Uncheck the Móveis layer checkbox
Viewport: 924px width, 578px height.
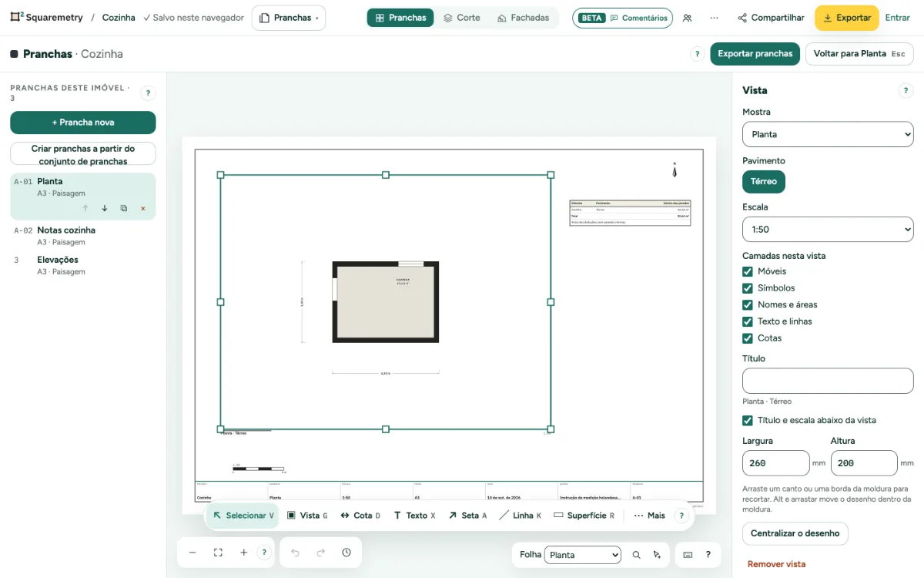pos(747,271)
